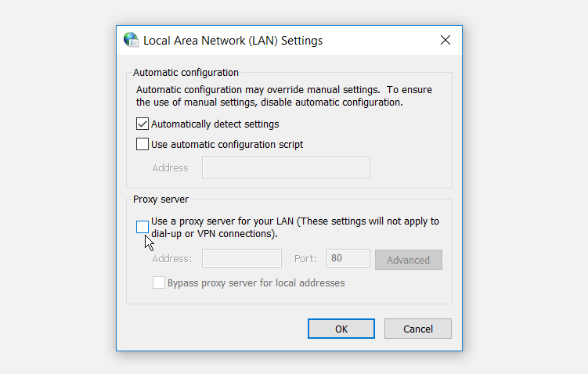Enable the Use automatic configuration script checkbox
The width and height of the screenshot is (588, 374).
142,144
